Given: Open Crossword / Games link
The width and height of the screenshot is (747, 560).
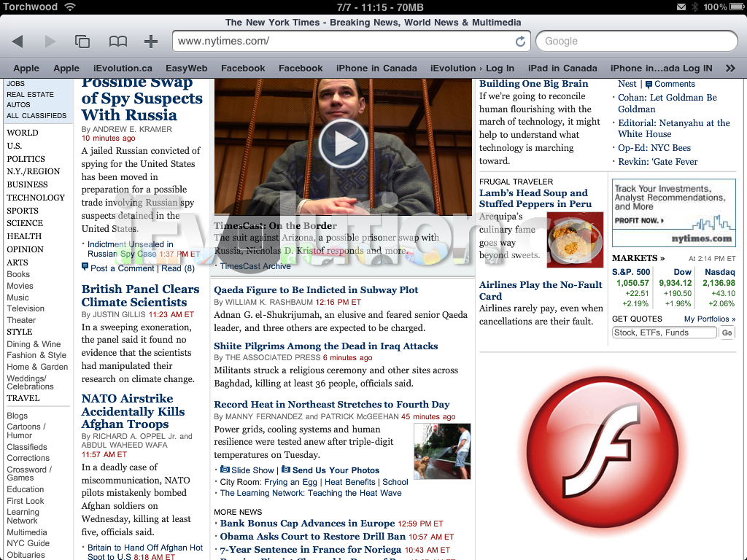Looking at the screenshot, I should [x=29, y=474].
